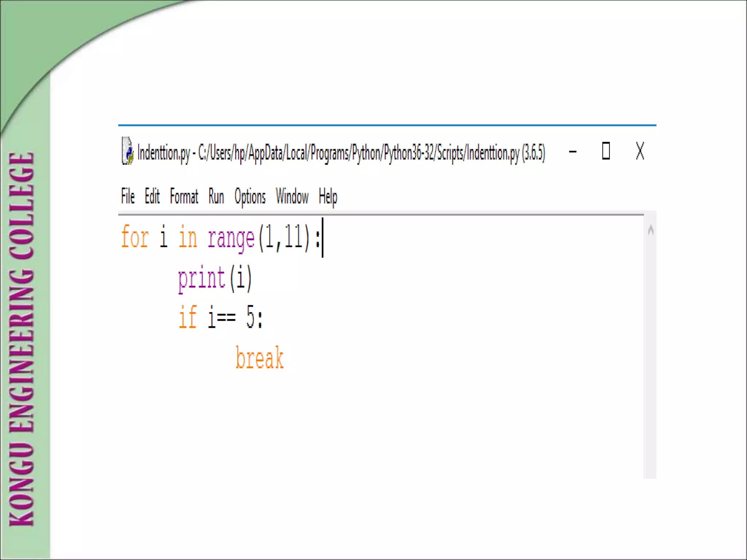
Task: Place cursor in the 'if i== 5:' line
Action: tap(220, 318)
